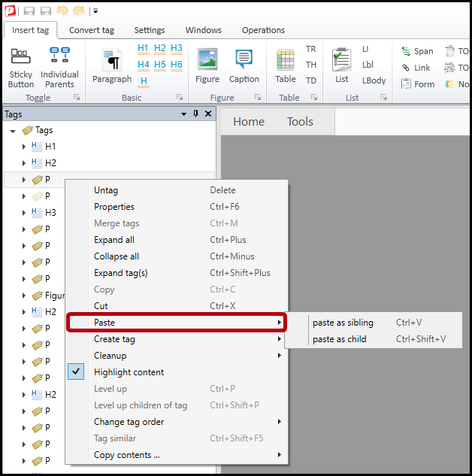Select the Insert tag tab

point(30,30)
